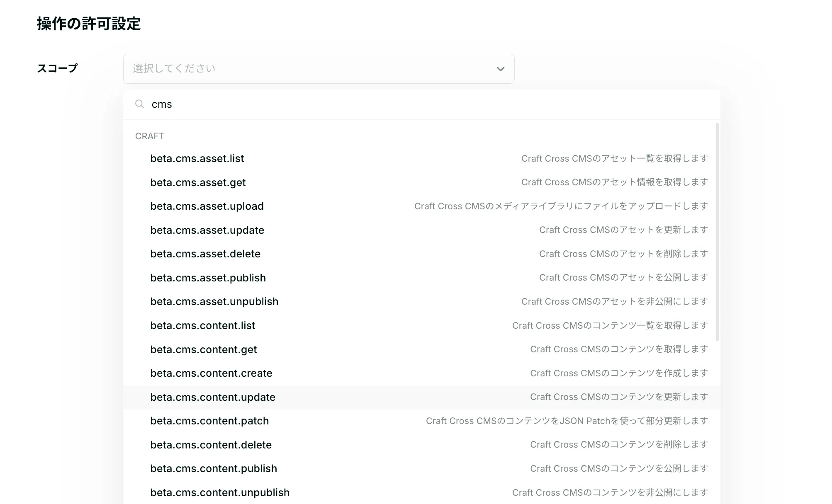Expand the スコープ dropdown chevron
This screenshot has height=504, width=832.
click(x=501, y=69)
